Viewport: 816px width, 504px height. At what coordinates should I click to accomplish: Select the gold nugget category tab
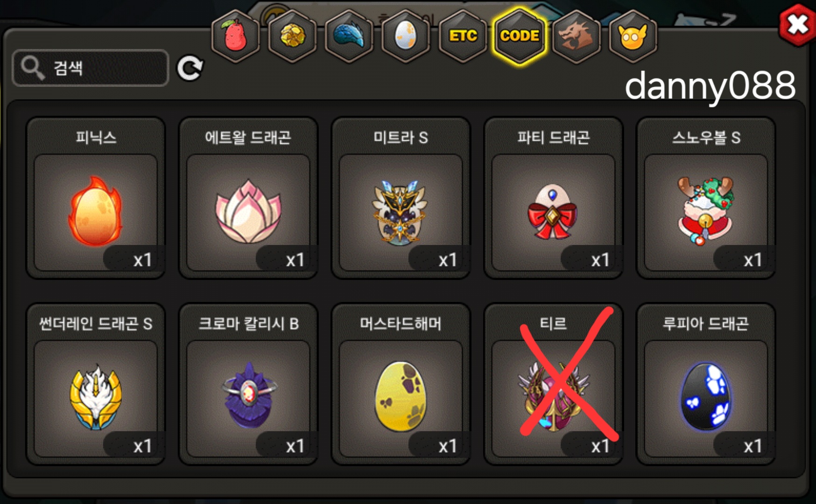293,36
